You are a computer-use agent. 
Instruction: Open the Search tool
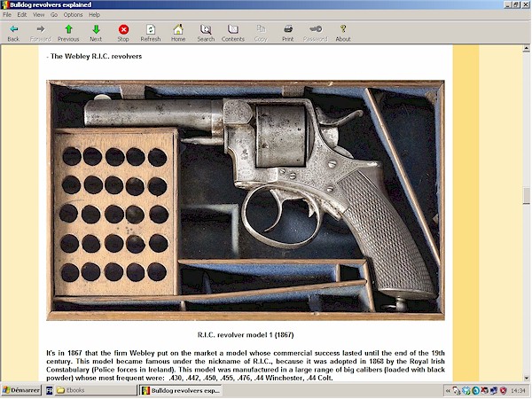click(x=206, y=34)
